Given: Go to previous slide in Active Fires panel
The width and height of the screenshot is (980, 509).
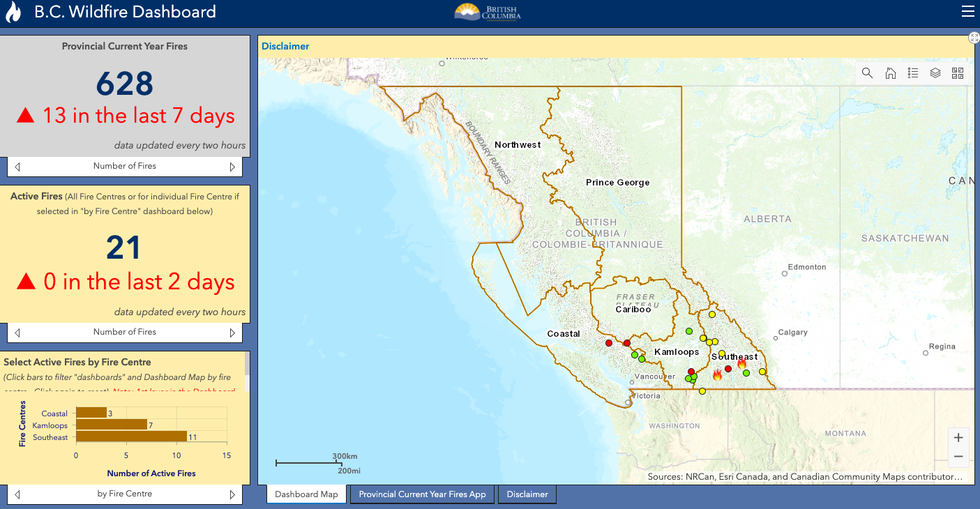Looking at the screenshot, I should click(x=17, y=333).
